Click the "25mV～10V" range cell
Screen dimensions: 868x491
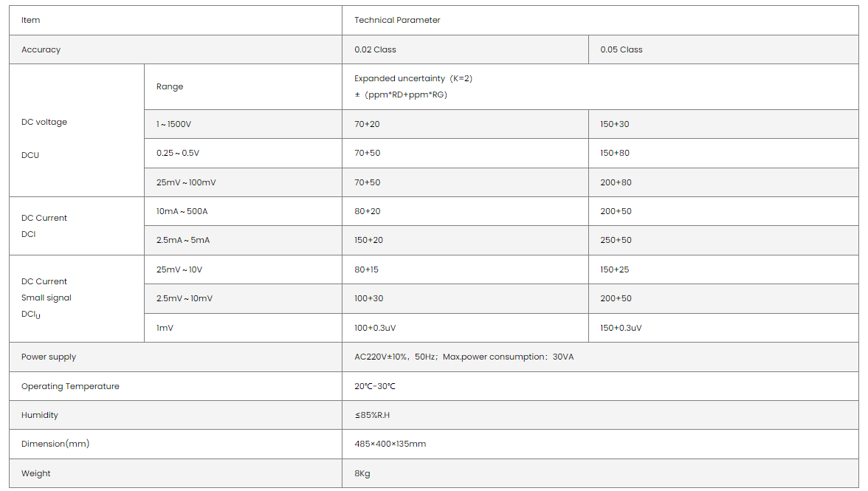tap(179, 269)
